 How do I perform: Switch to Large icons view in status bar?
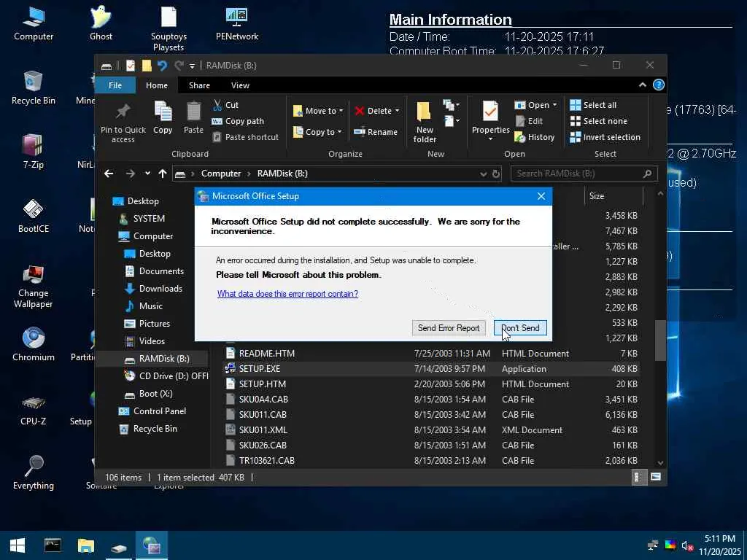click(x=656, y=477)
